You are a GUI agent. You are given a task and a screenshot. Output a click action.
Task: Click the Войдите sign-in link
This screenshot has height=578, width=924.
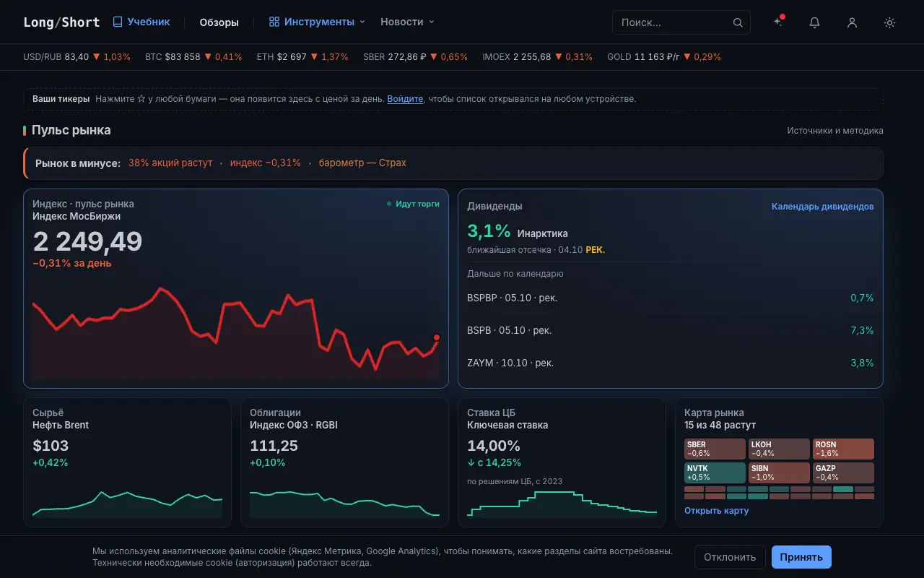pyautogui.click(x=405, y=99)
